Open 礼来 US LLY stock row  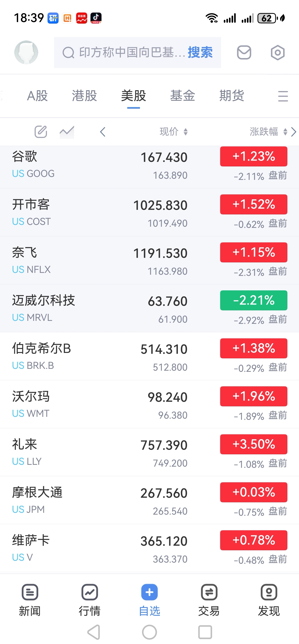pyautogui.click(x=149, y=452)
